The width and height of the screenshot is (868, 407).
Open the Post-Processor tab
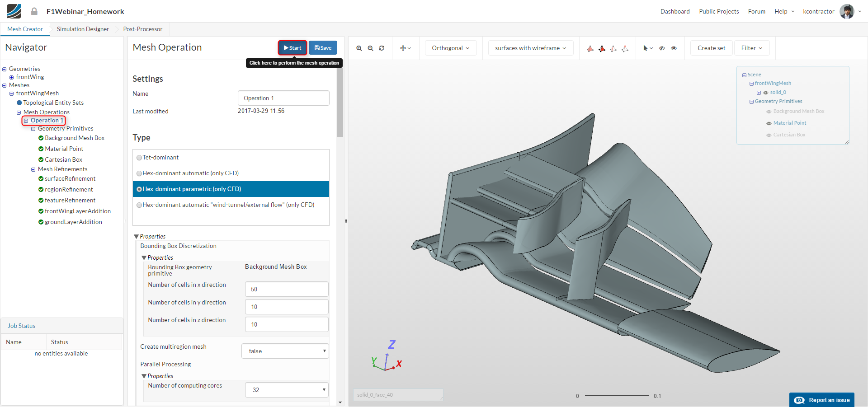(x=142, y=29)
